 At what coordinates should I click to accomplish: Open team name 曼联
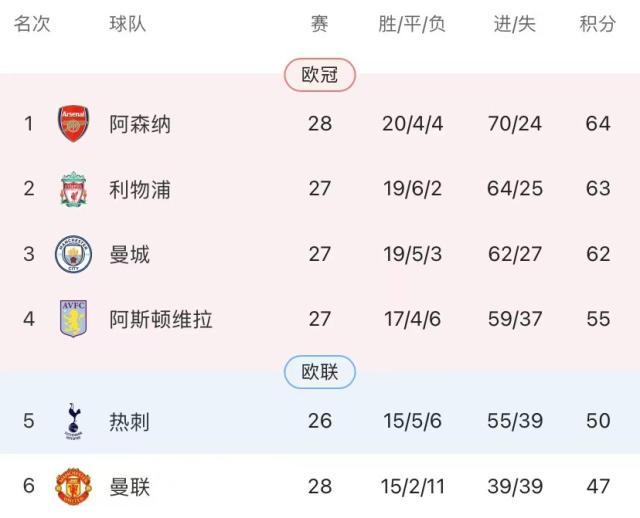(129, 487)
